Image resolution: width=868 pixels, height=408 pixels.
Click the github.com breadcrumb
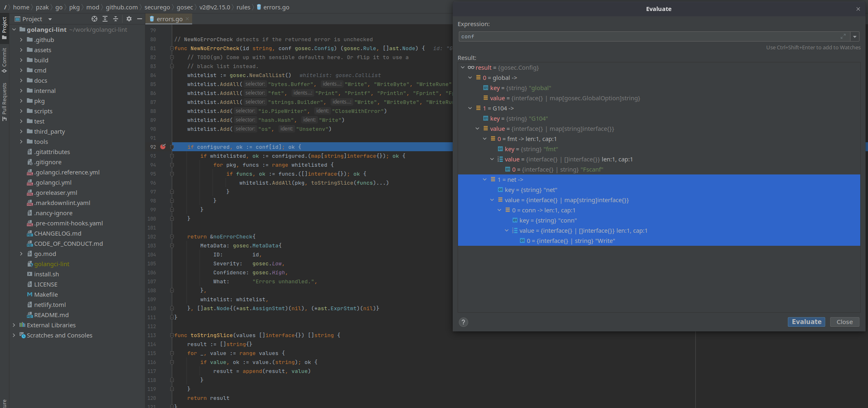(122, 7)
